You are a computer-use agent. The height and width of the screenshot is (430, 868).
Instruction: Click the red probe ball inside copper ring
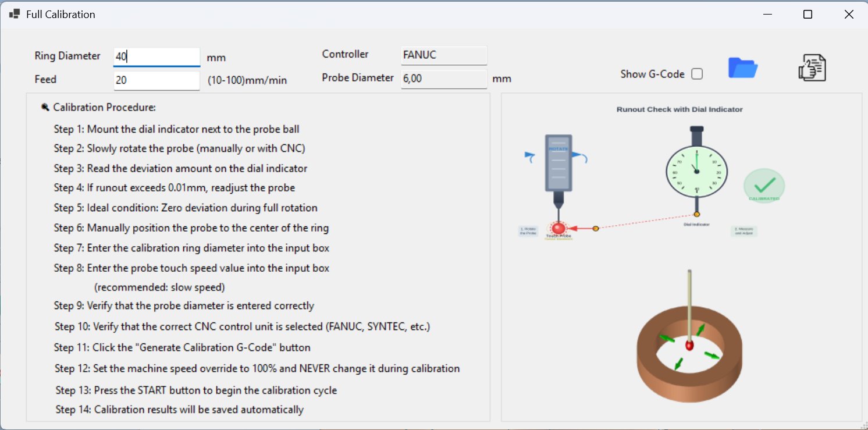tap(689, 346)
